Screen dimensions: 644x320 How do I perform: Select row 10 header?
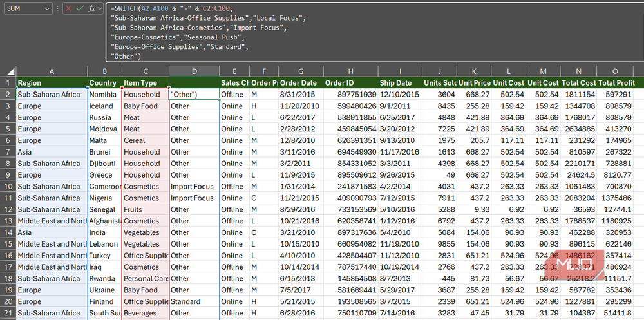click(8, 187)
